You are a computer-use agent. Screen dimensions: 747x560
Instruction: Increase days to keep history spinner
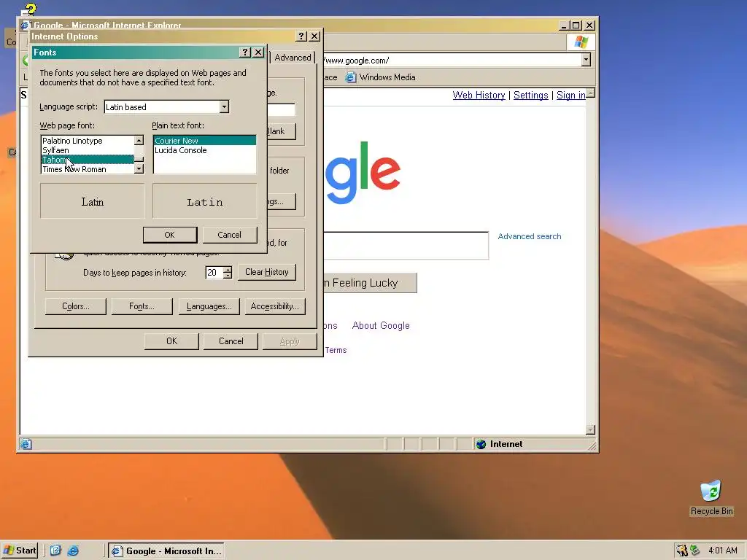tap(228, 270)
